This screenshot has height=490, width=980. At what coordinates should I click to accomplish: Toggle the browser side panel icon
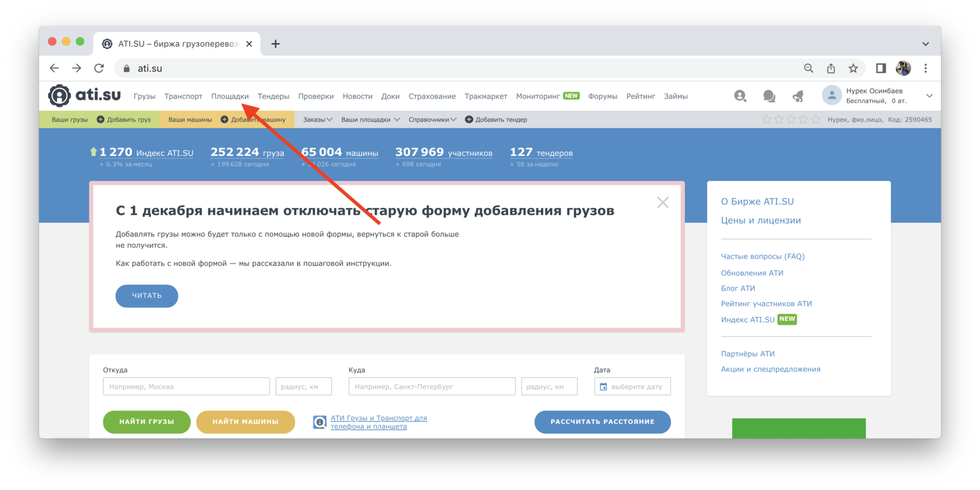(x=881, y=68)
